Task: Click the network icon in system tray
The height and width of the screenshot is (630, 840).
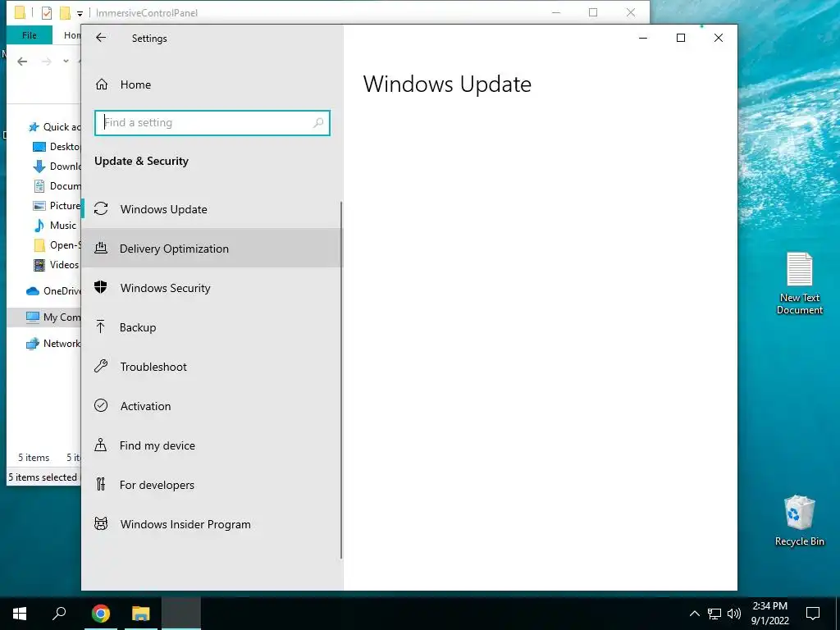Action: [x=714, y=614]
